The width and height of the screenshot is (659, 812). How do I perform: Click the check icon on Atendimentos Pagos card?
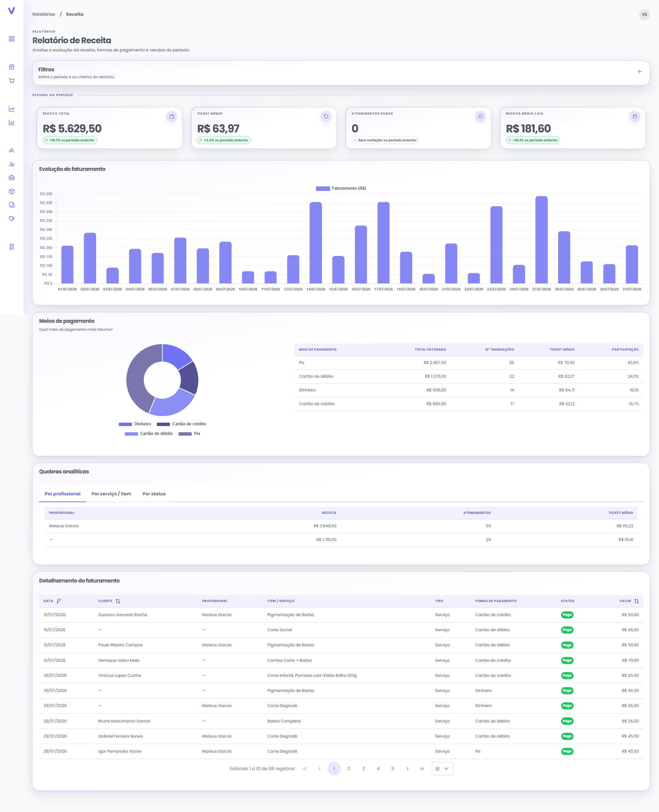pyautogui.click(x=481, y=117)
